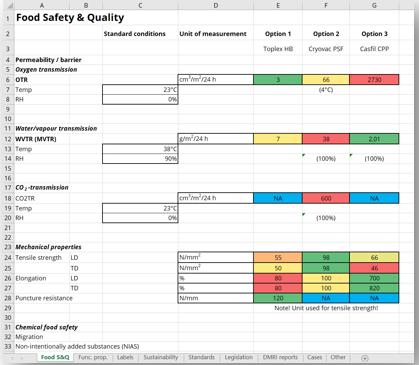
Task: Select the Cases sheet tab
Action: click(314, 357)
